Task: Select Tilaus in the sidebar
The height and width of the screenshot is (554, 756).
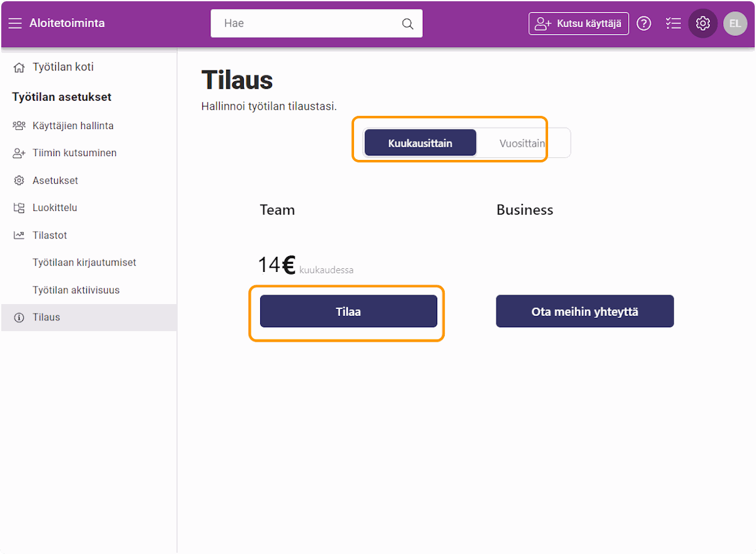Action: (x=89, y=317)
